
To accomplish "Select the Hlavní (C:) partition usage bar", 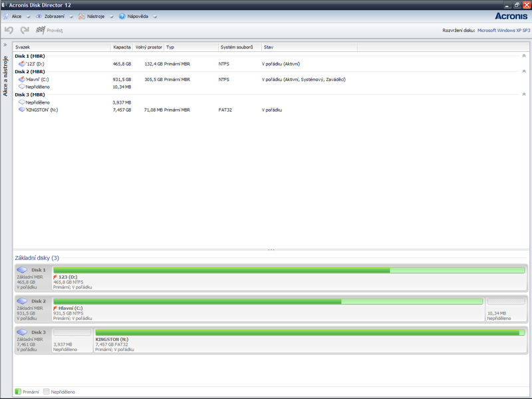I will (x=268, y=301).
